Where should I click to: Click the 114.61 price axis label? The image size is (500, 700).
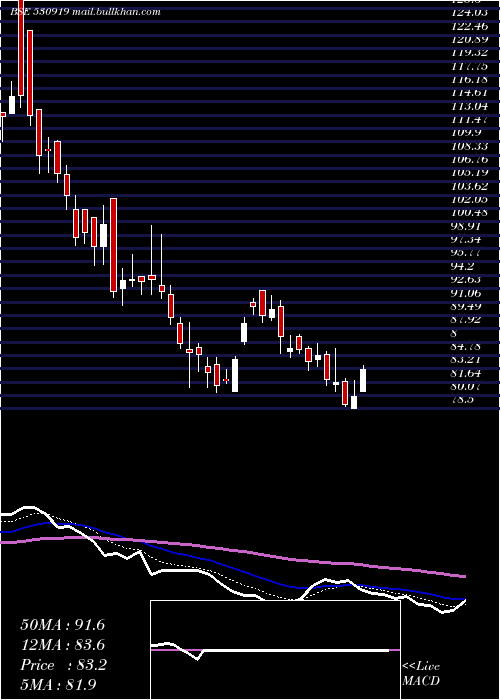click(469, 93)
